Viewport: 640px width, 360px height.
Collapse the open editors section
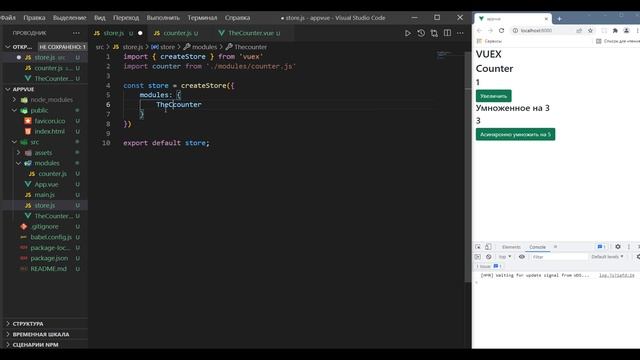tap(8, 47)
